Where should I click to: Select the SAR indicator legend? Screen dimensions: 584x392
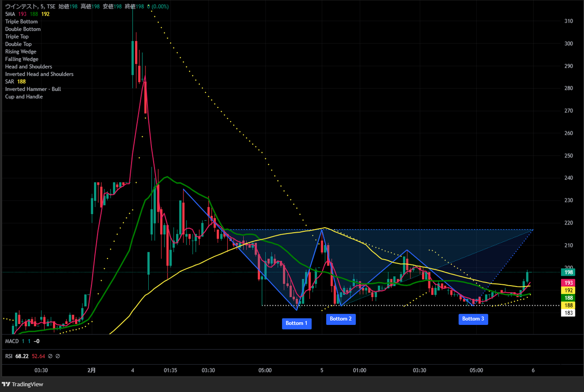click(10, 82)
